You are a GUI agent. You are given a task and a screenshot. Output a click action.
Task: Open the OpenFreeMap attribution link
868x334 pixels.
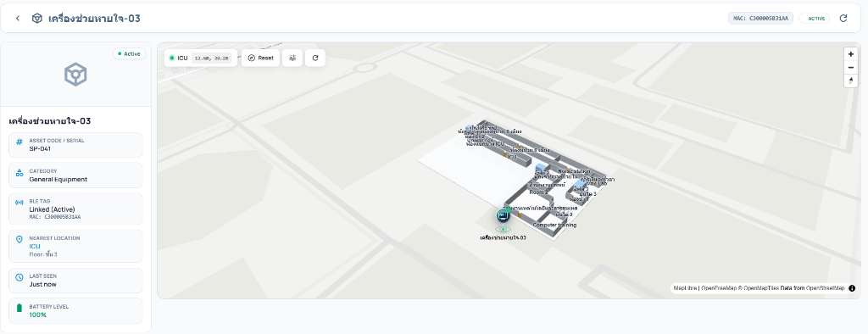[720, 288]
